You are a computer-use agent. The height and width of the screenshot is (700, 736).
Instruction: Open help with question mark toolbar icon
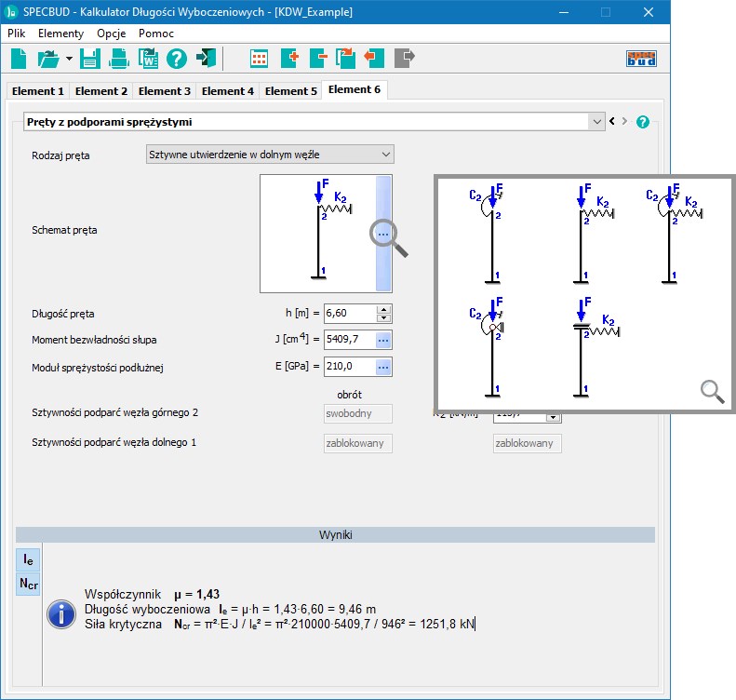(177, 59)
